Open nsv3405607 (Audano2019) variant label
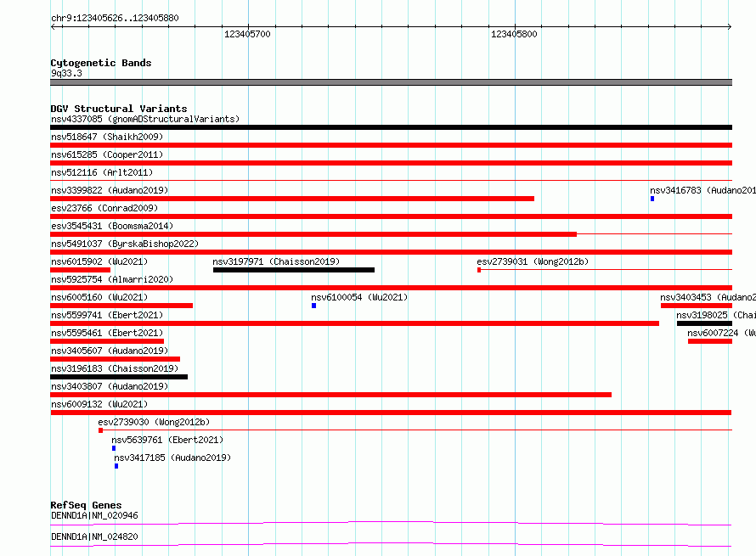The height and width of the screenshot is (556, 756). coord(110,351)
